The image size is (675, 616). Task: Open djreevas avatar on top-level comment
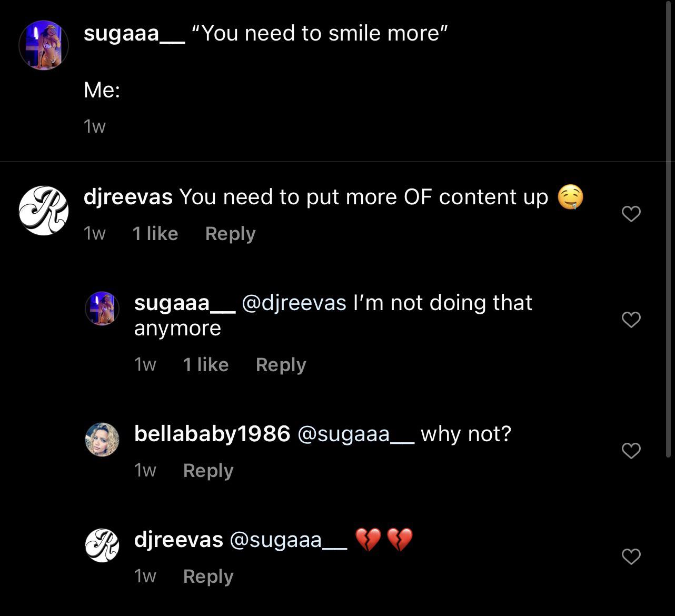tap(44, 210)
